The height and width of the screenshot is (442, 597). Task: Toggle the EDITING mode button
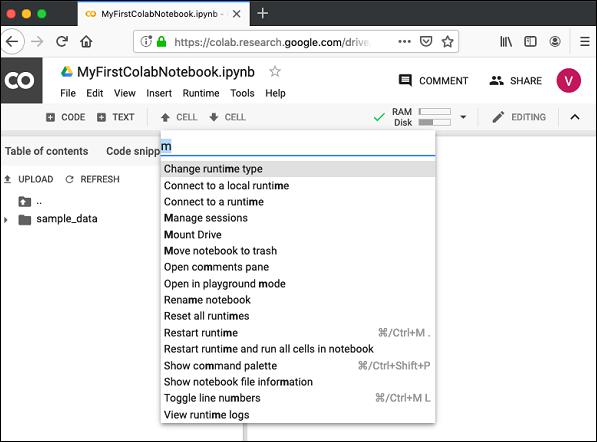pyautogui.click(x=519, y=117)
